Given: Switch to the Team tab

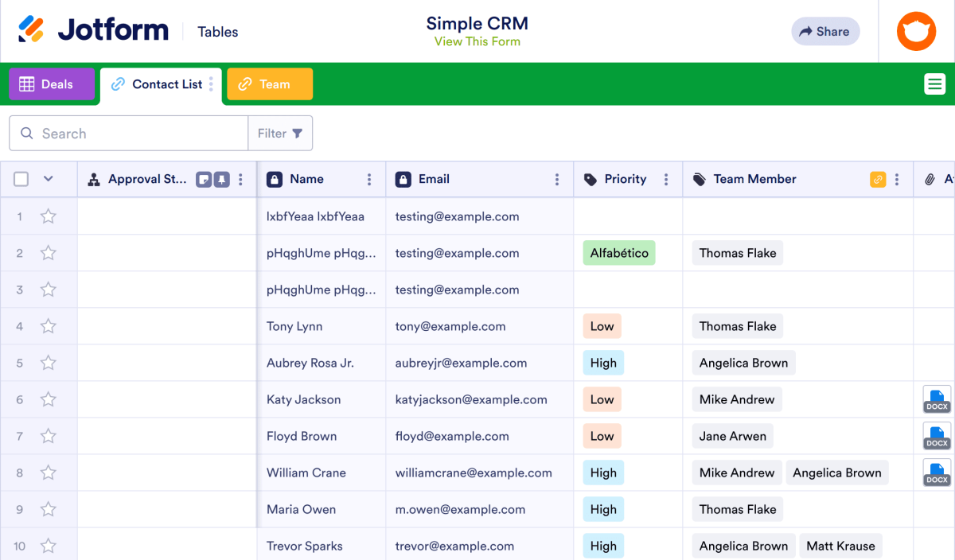Looking at the screenshot, I should pyautogui.click(x=269, y=84).
